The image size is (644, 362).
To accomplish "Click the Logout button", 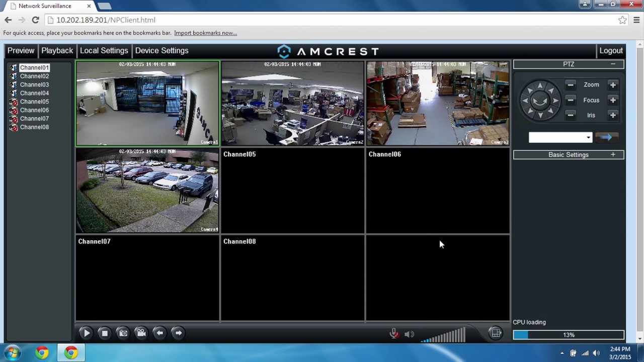I will click(611, 51).
